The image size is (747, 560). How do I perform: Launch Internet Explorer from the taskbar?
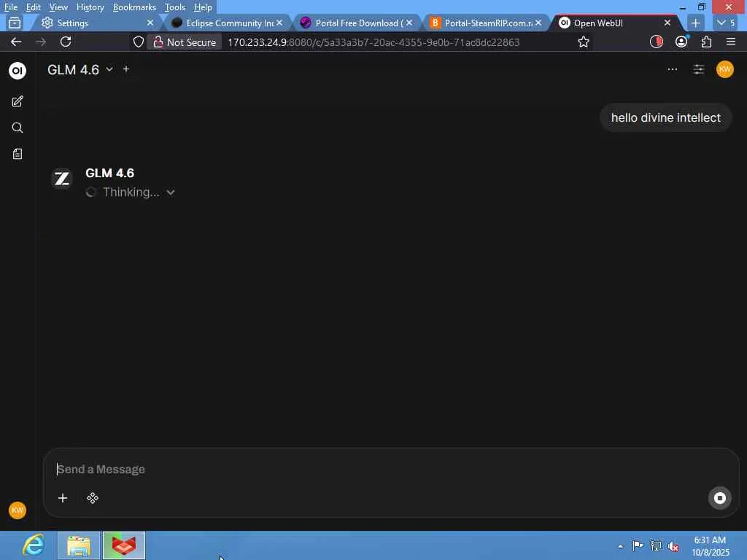click(34, 545)
